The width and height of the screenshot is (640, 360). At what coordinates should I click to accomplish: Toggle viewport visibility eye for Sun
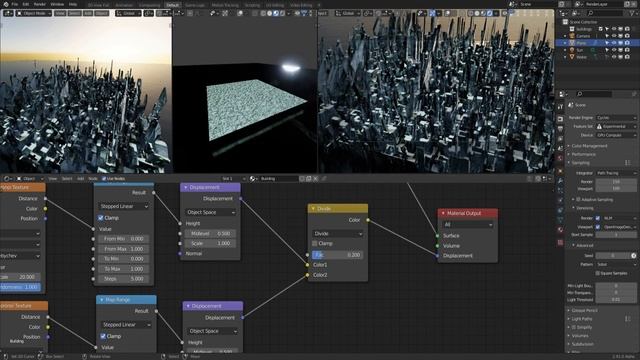[x=614, y=50]
